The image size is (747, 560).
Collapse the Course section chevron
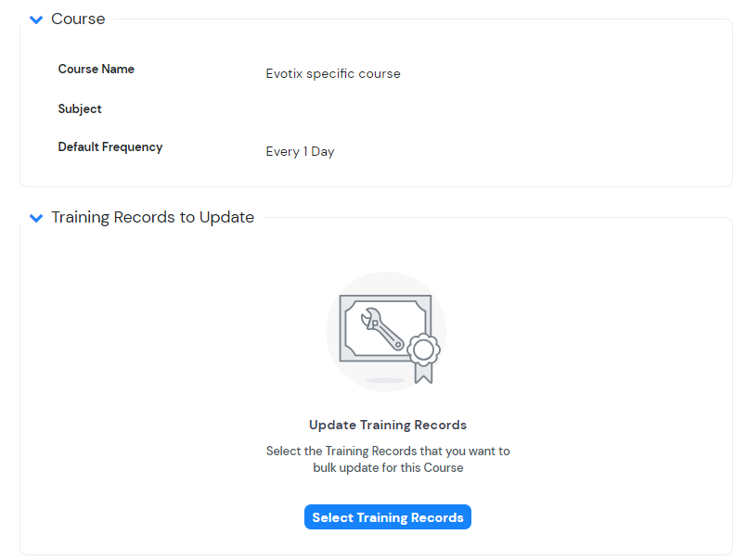tap(36, 19)
